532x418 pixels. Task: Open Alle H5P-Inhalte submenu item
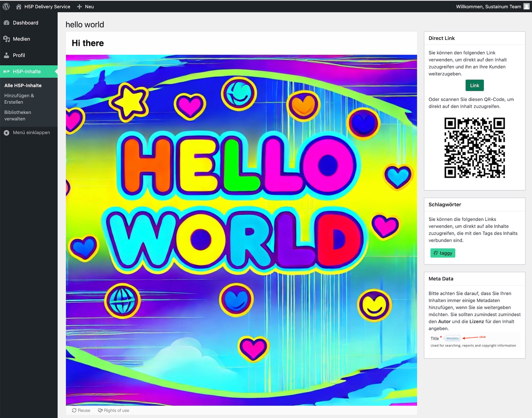point(23,86)
